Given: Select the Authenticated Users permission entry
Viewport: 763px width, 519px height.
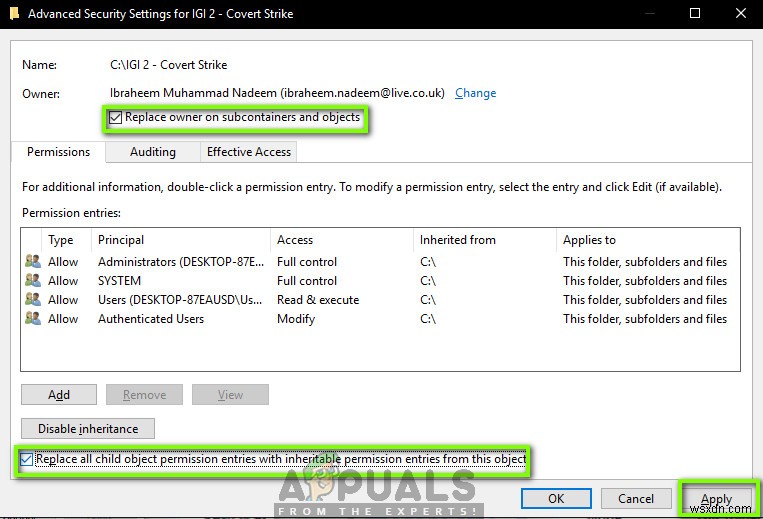Looking at the screenshot, I should click(380, 319).
